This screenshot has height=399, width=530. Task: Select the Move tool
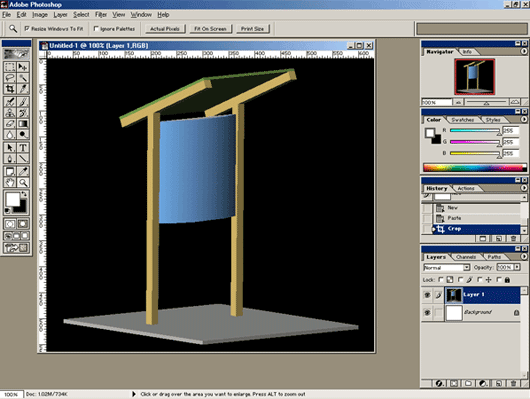23,67
